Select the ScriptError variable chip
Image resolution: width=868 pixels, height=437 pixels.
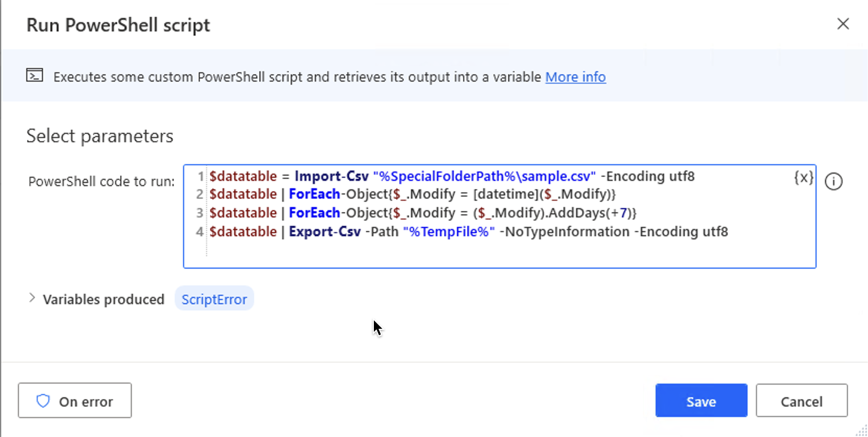pyautogui.click(x=214, y=299)
